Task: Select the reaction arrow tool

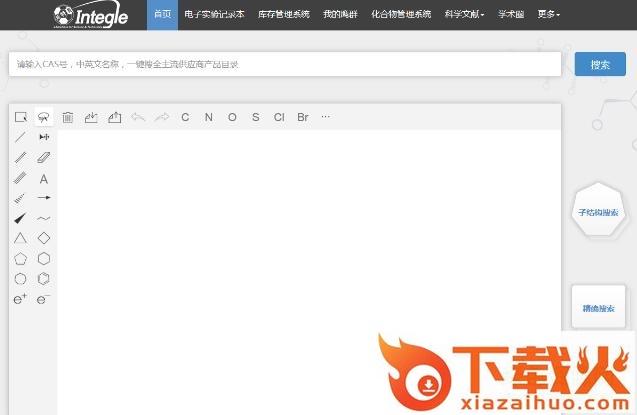Action: (44, 198)
